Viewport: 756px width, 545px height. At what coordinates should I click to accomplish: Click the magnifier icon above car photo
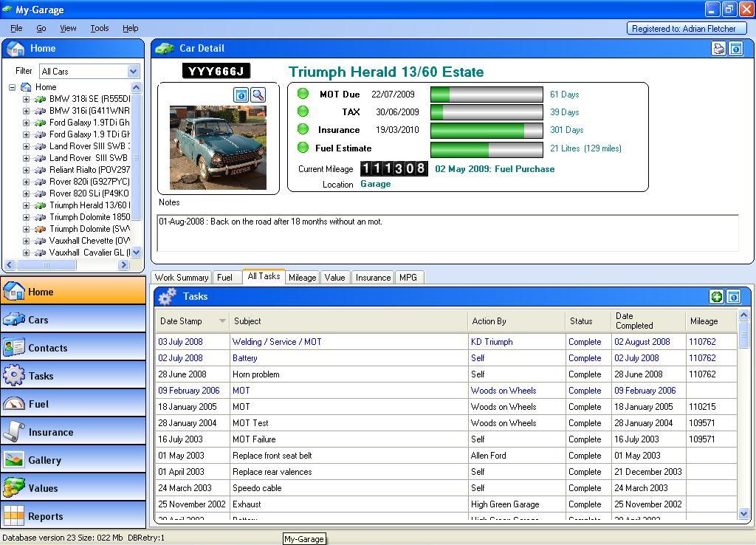(258, 95)
